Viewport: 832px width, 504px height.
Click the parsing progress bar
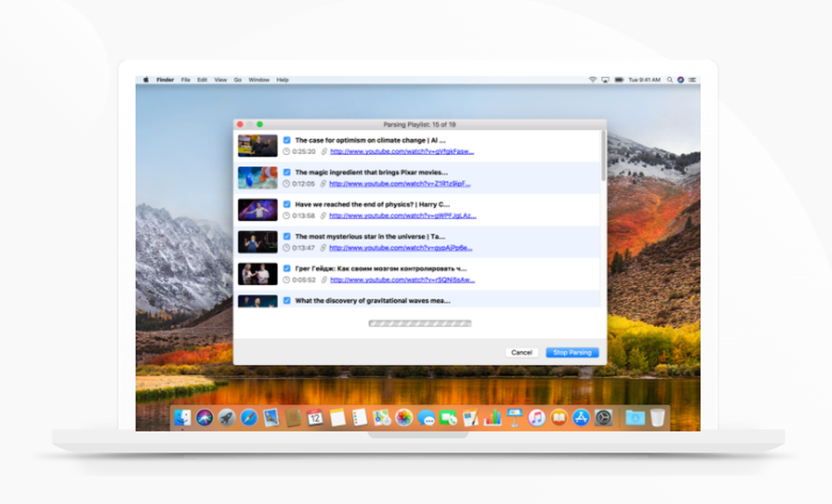420,323
